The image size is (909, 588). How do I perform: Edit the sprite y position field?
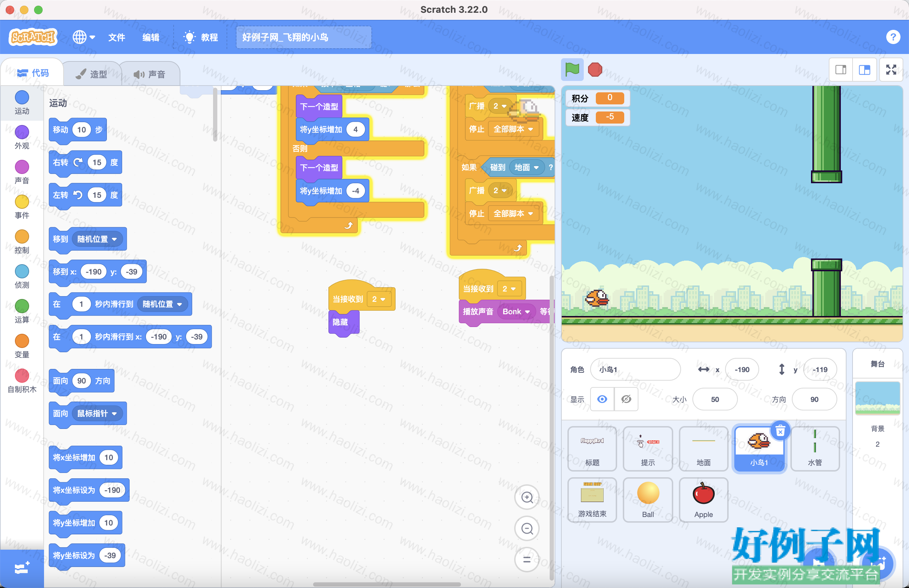[x=820, y=369]
